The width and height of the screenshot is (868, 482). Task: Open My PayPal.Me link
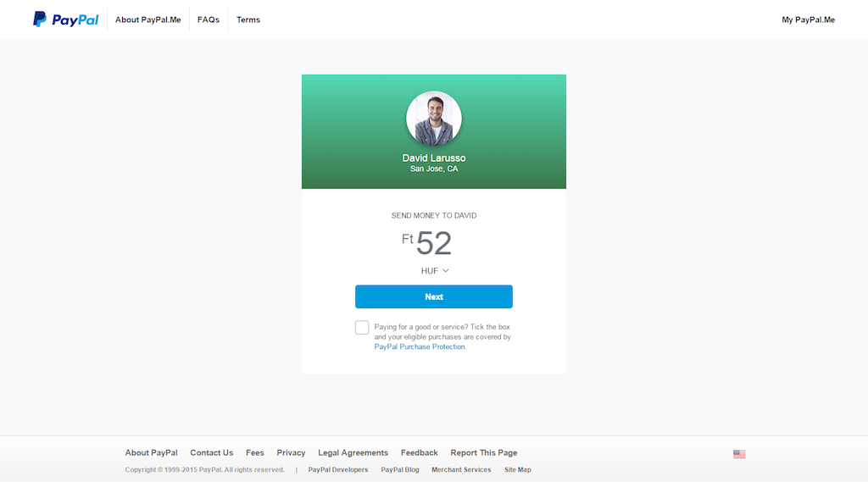pos(808,19)
